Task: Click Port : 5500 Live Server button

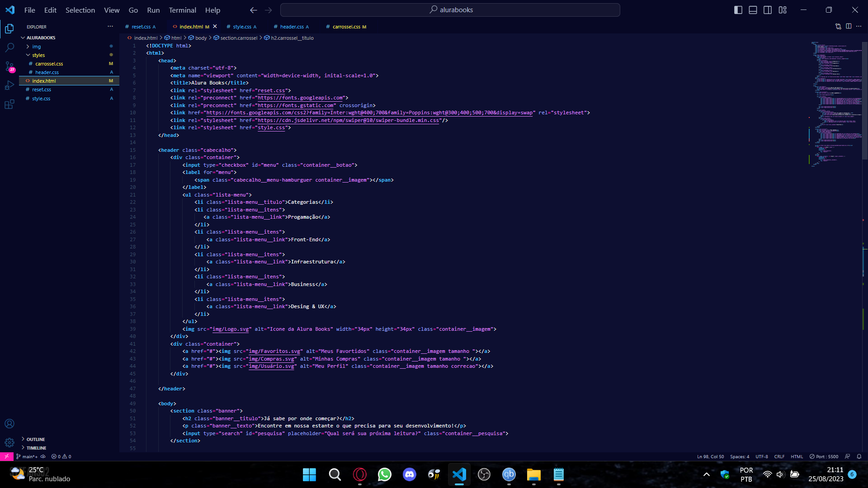Action: [x=824, y=456]
